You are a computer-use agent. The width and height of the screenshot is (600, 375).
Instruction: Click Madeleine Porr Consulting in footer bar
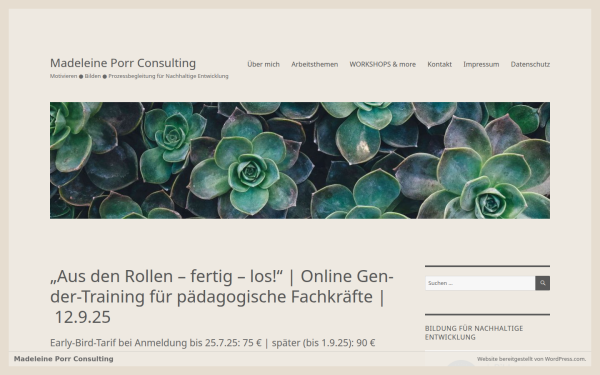(x=64, y=359)
